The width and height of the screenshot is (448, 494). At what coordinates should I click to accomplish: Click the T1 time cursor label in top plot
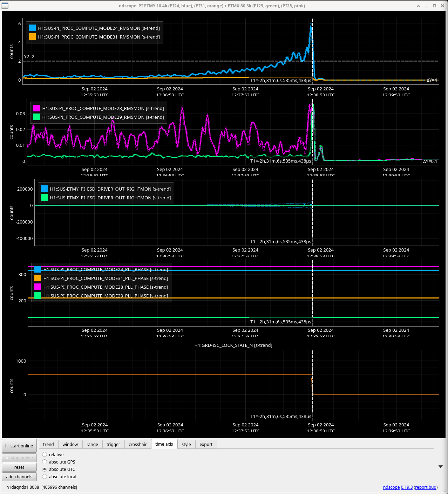click(x=281, y=81)
